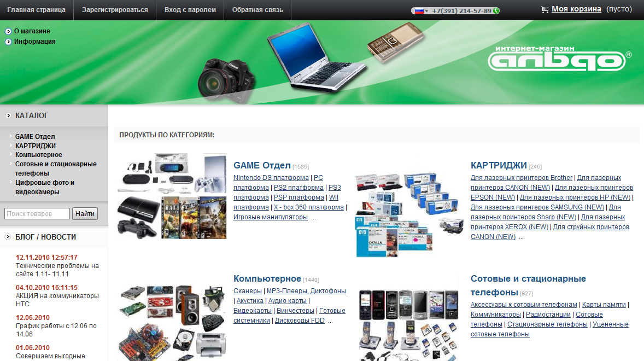Screen dimensions: 644x361
Task: Click the Найти search button
Action: [x=85, y=213]
